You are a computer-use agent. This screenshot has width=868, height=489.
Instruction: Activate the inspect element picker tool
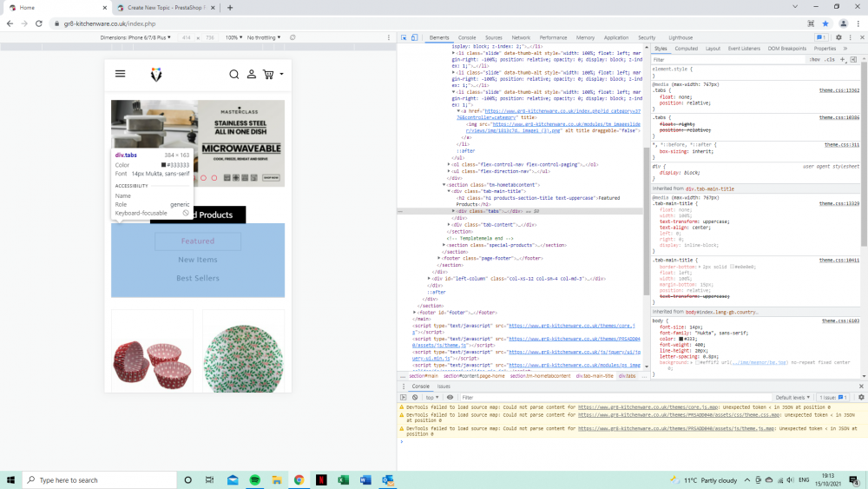point(404,38)
